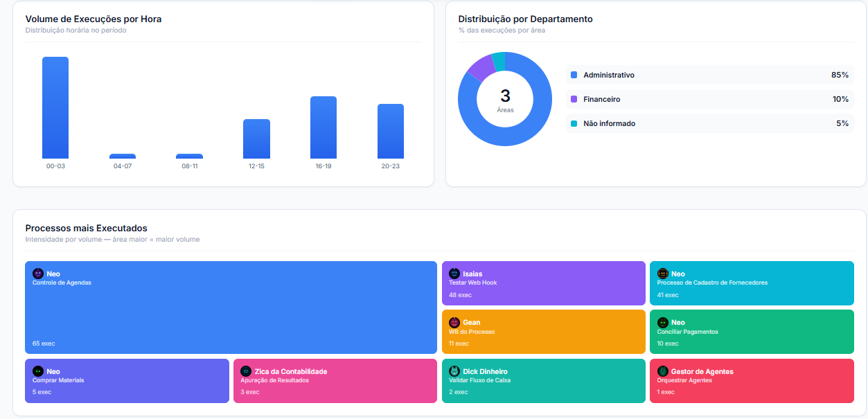Click the Gestor de Agentes avatar icon

pos(662,371)
